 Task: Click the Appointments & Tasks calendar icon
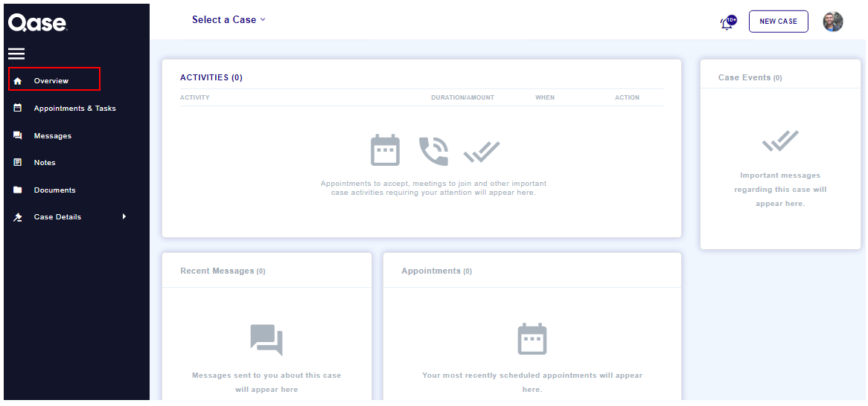18,108
